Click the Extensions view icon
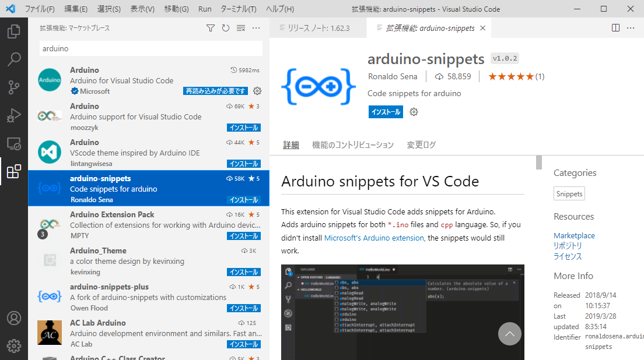644x360 pixels. [13, 171]
